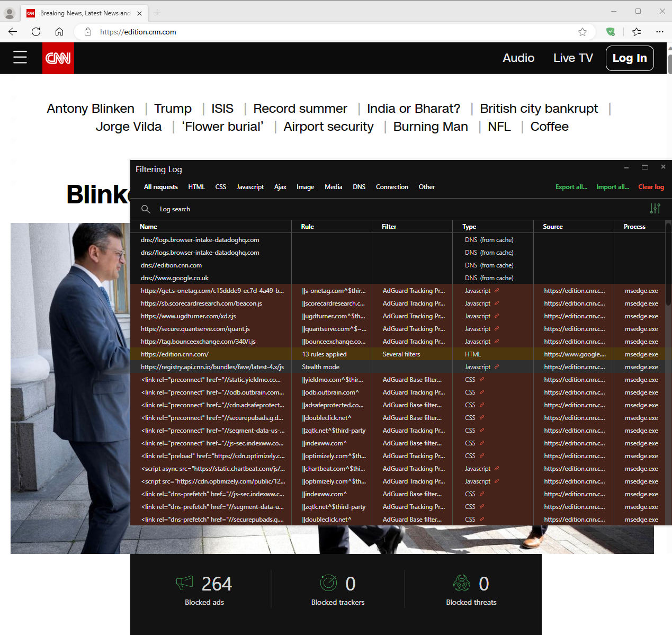
Task: Click the red CNN logo
Action: tap(58, 58)
